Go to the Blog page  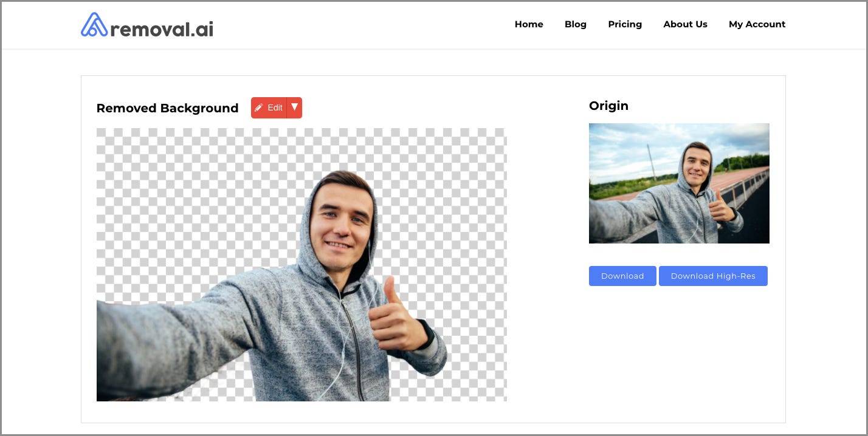coord(575,24)
